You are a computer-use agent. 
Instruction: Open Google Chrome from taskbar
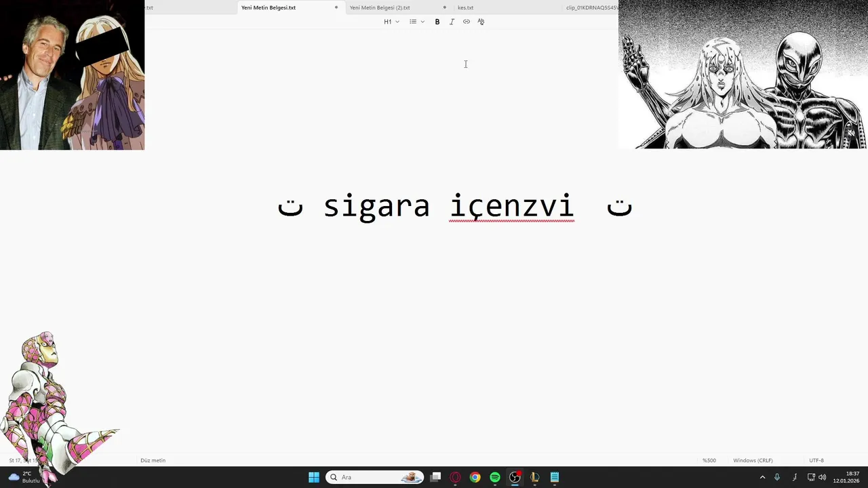click(475, 477)
